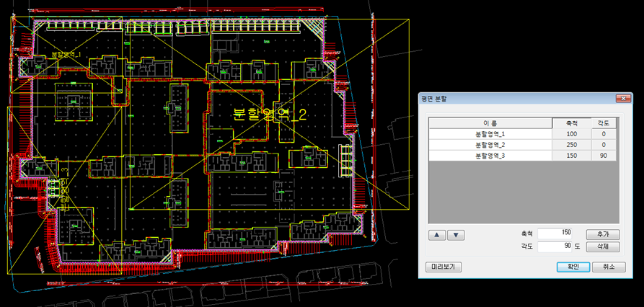Select the 분할영역_3 row in the list
Screen dimensions: 644x307
(490, 155)
